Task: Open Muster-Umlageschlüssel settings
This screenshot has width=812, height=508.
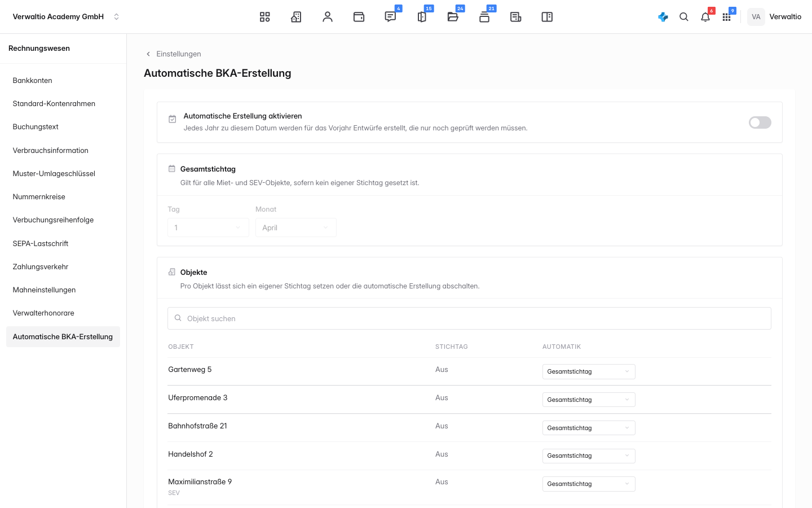Action: [x=63, y=174]
